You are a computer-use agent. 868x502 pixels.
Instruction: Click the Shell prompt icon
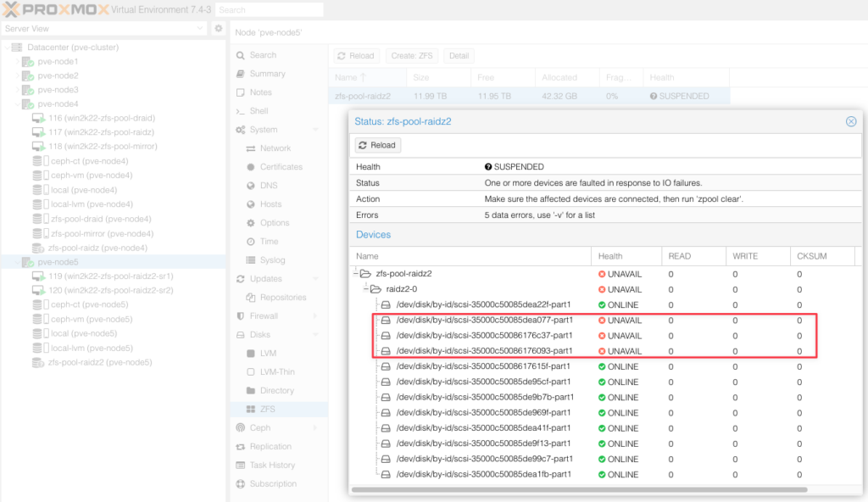click(240, 111)
